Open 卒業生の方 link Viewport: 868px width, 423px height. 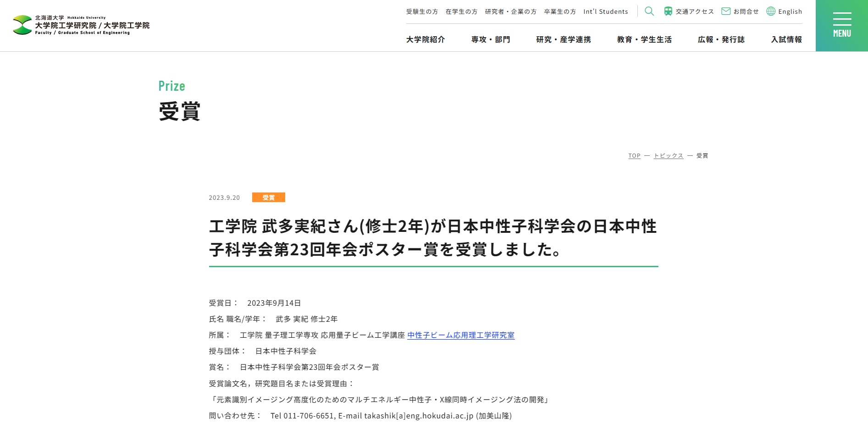click(x=560, y=11)
